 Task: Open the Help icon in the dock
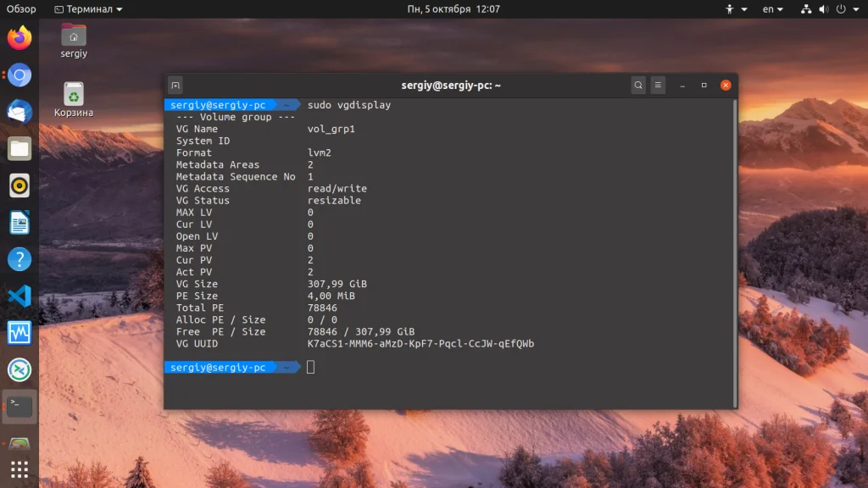point(19,259)
